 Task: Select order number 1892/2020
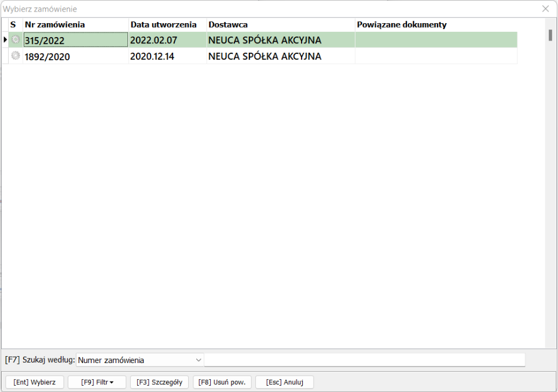[x=76, y=56]
